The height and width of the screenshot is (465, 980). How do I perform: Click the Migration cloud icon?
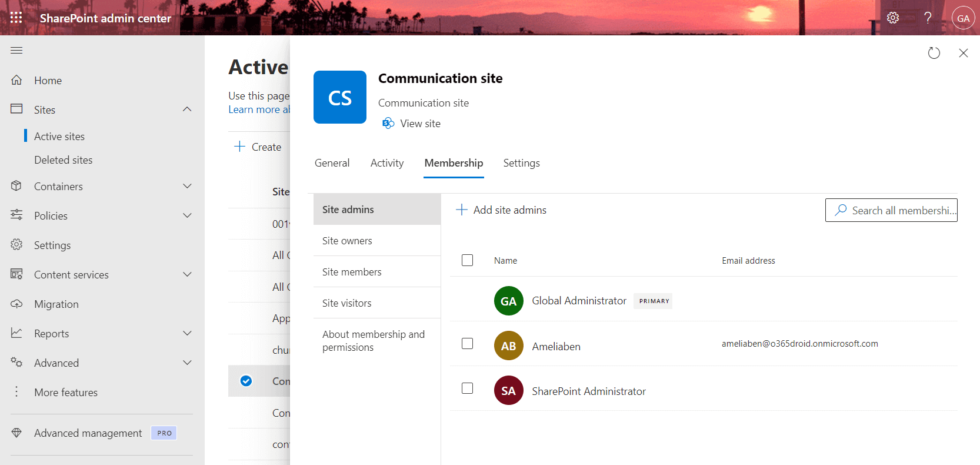tap(16, 304)
